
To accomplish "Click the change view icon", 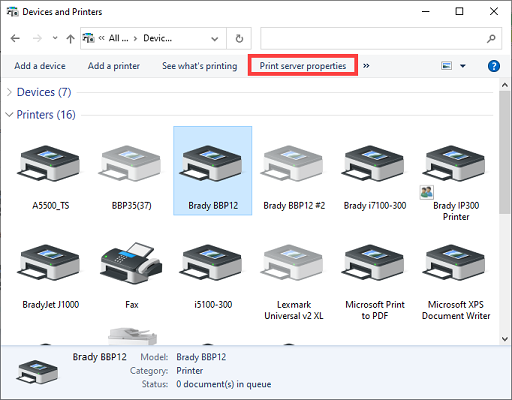I will 447,66.
